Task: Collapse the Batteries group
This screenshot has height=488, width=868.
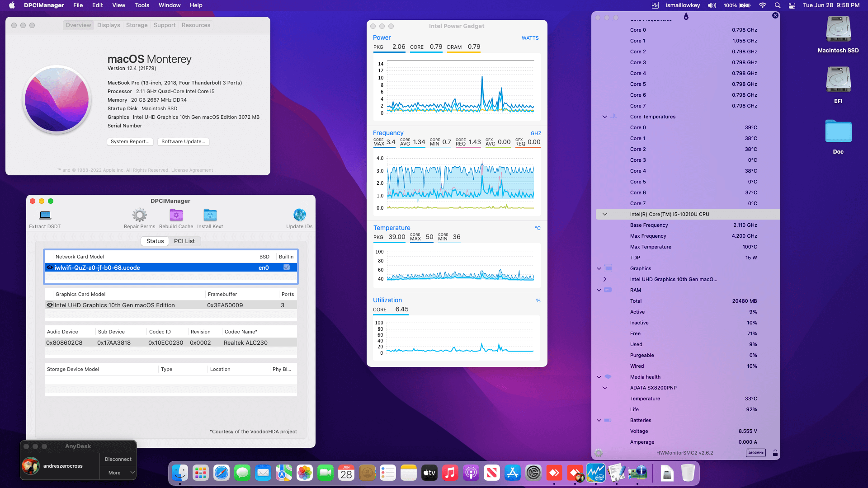Action: click(x=599, y=420)
